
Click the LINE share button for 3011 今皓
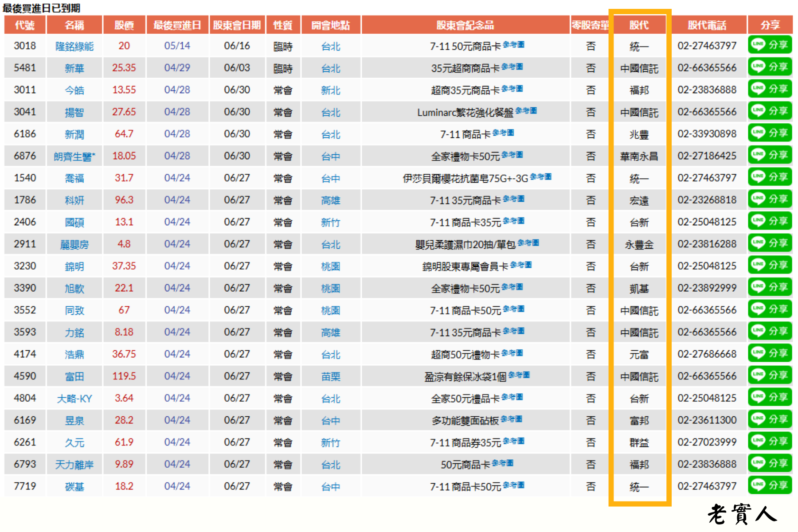point(770,89)
